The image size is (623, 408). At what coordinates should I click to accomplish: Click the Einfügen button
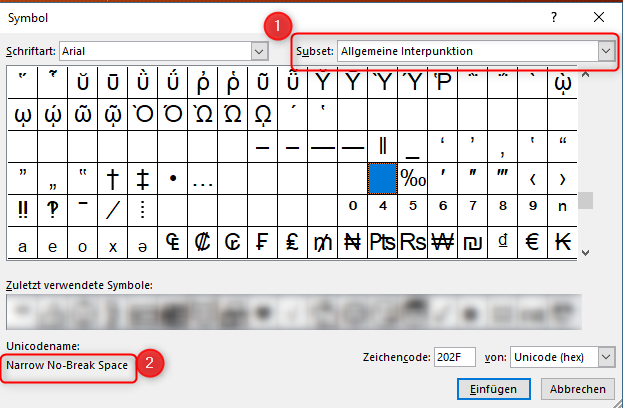click(x=493, y=389)
